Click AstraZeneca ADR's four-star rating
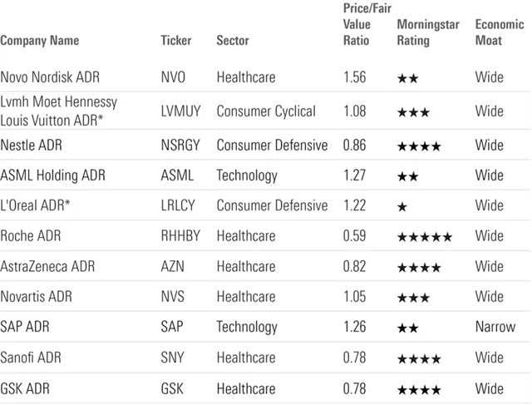This screenshot has width=532, height=405. 419,267
